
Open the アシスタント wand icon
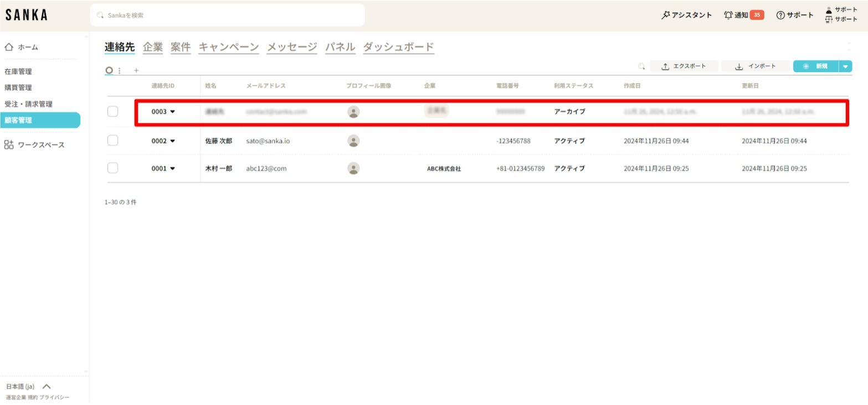(665, 15)
